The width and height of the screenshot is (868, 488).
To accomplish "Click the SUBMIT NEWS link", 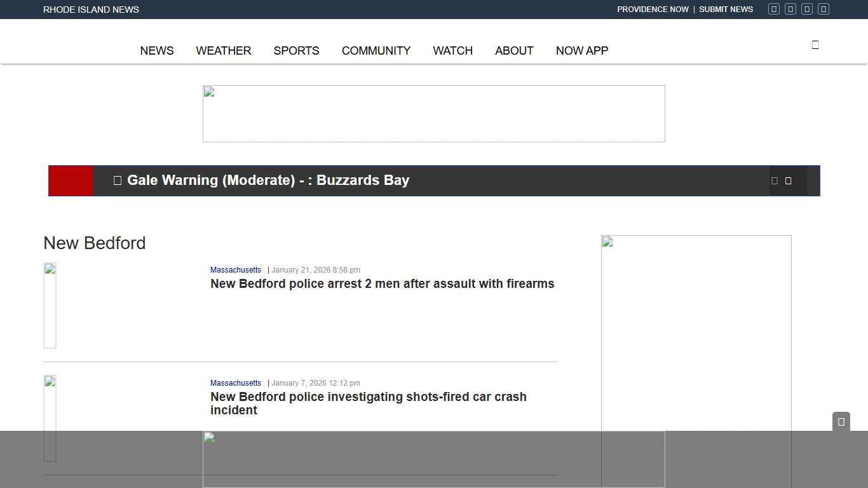I will click(x=726, y=10).
